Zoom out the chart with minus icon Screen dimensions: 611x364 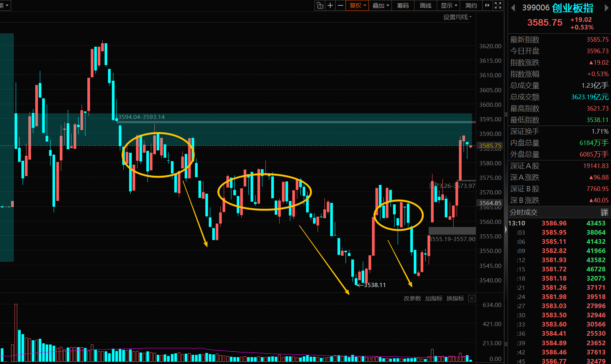click(x=340, y=5)
